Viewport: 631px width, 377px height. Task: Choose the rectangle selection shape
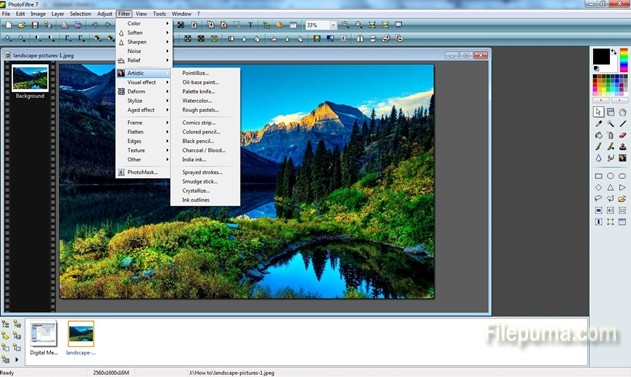tap(598, 176)
